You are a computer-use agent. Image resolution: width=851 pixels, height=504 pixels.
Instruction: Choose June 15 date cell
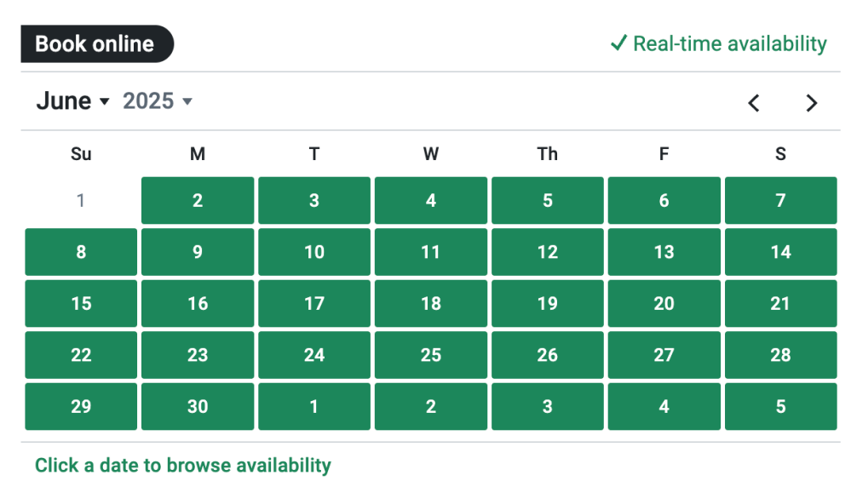[81, 304]
